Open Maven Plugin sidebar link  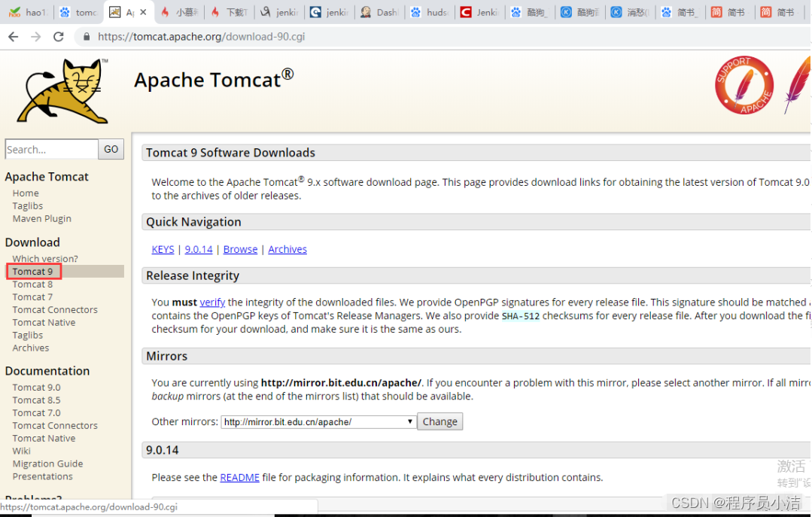(x=42, y=218)
